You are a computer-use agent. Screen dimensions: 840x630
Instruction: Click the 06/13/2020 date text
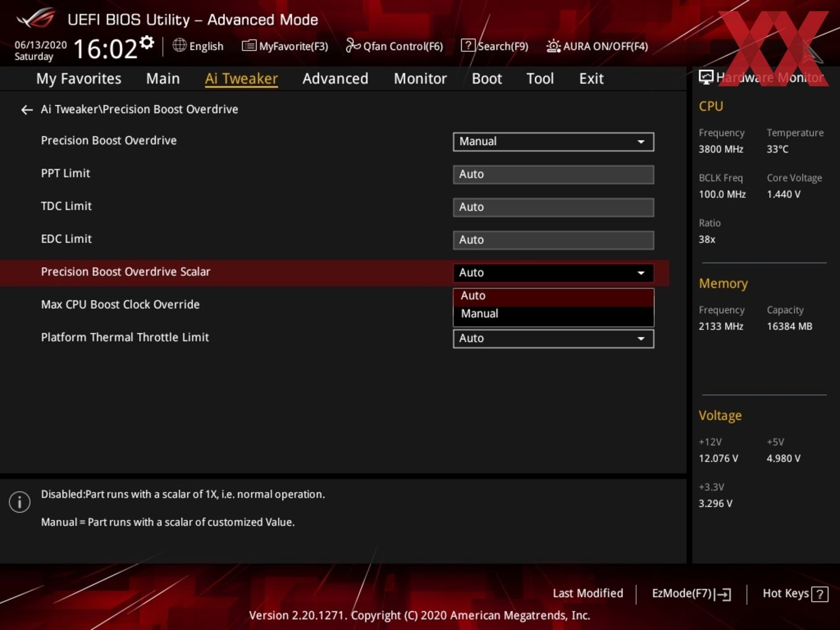[40, 45]
